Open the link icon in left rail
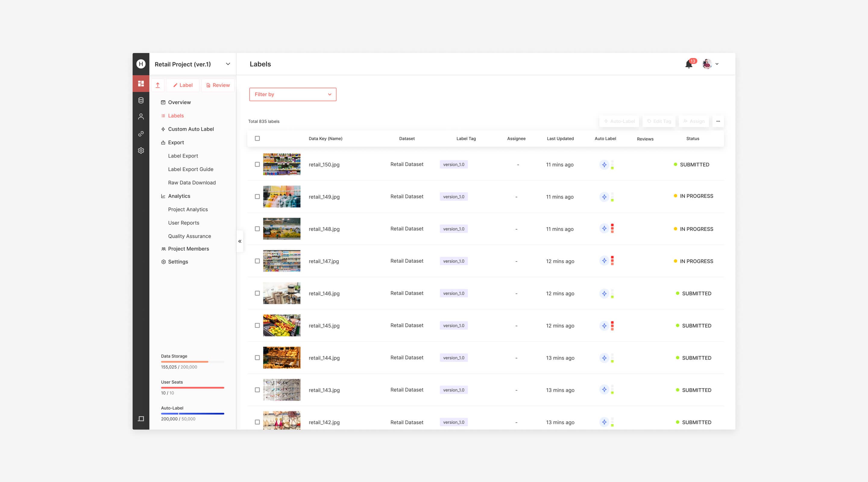The image size is (868, 482). point(141,134)
